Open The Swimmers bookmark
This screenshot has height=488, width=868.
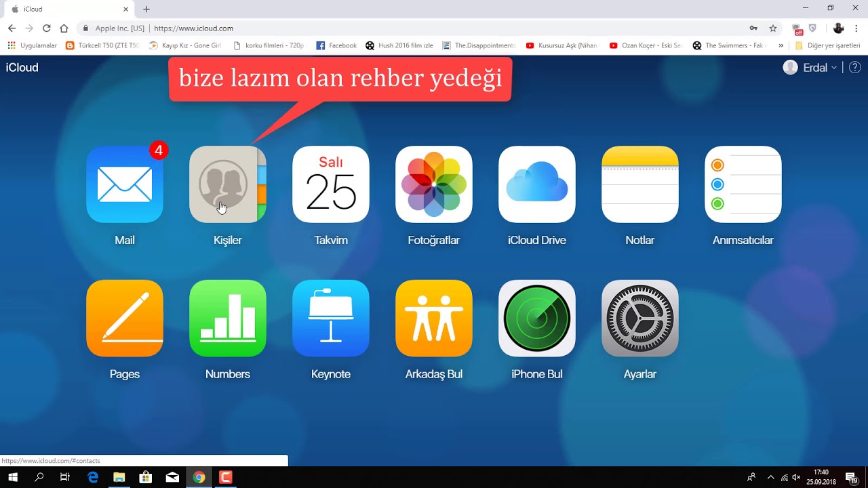(x=729, y=45)
